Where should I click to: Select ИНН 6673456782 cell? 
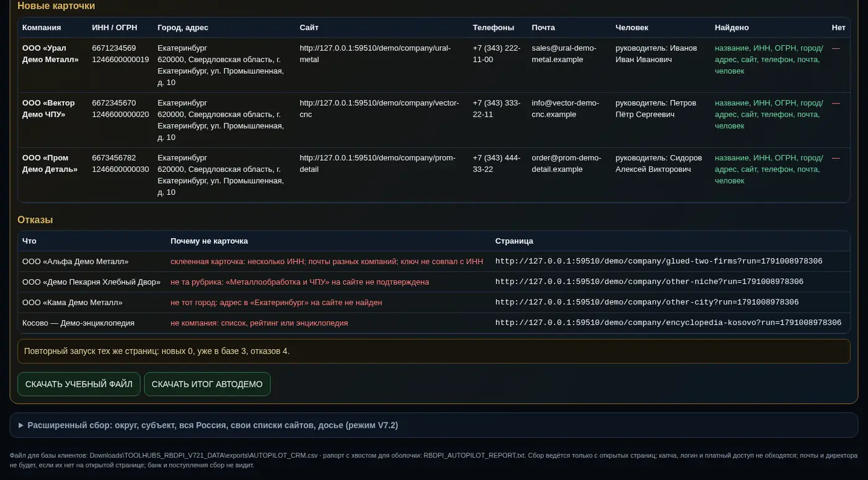[114, 158]
